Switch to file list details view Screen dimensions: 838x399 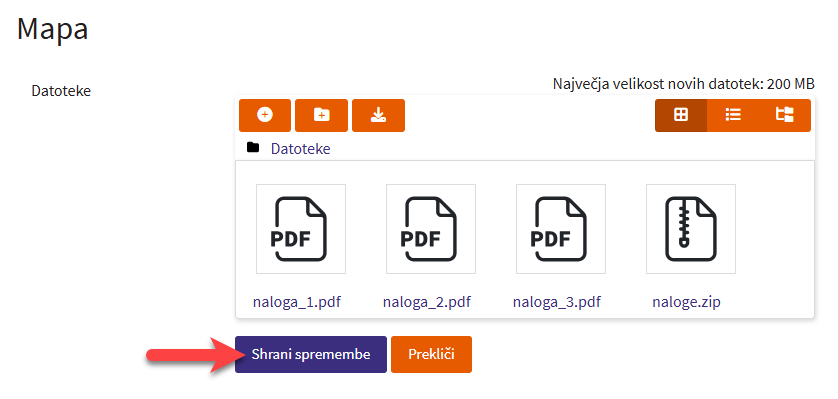733,115
